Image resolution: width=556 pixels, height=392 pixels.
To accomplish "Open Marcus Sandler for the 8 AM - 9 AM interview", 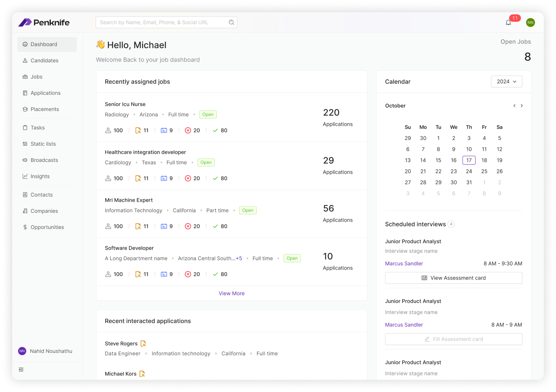I will pyautogui.click(x=404, y=325).
